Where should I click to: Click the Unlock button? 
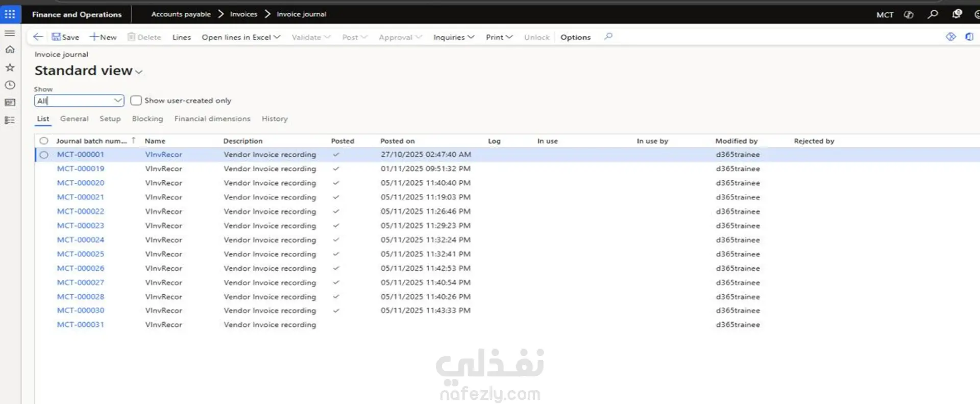click(537, 37)
